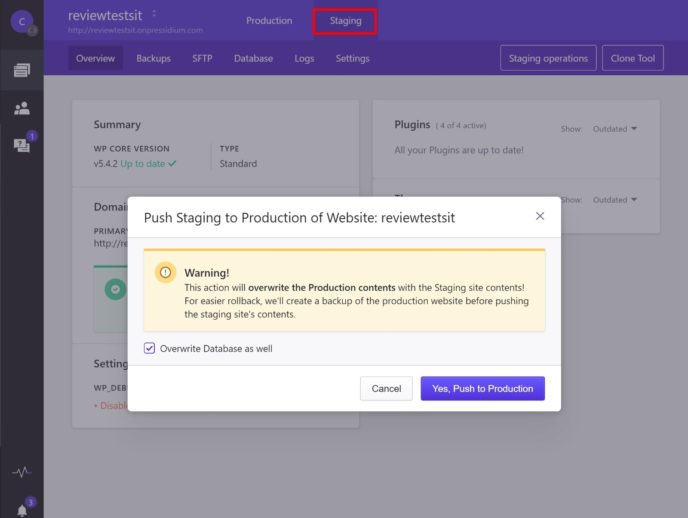This screenshot has width=688, height=518.
Task: Click the site switcher arrows by reviewtestsit
Action: pos(154,14)
